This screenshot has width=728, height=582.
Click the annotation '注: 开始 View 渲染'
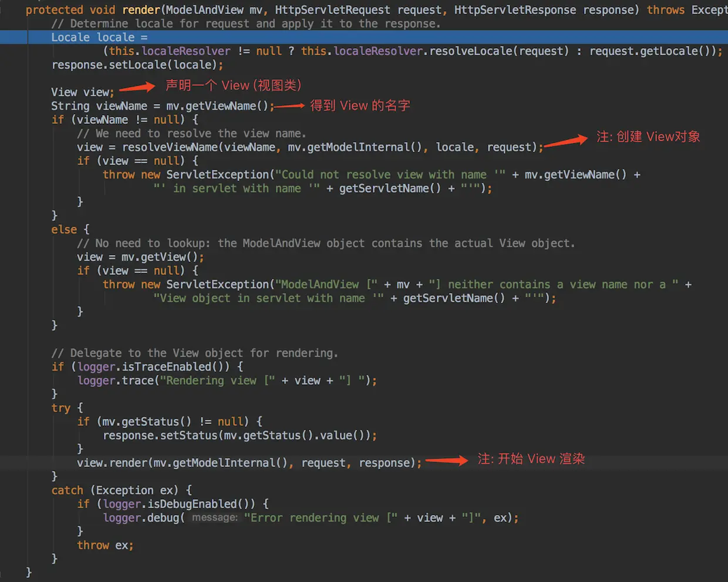pyautogui.click(x=531, y=459)
